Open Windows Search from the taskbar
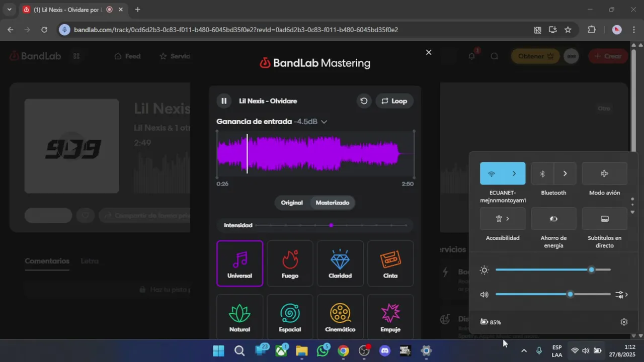 [x=239, y=351]
